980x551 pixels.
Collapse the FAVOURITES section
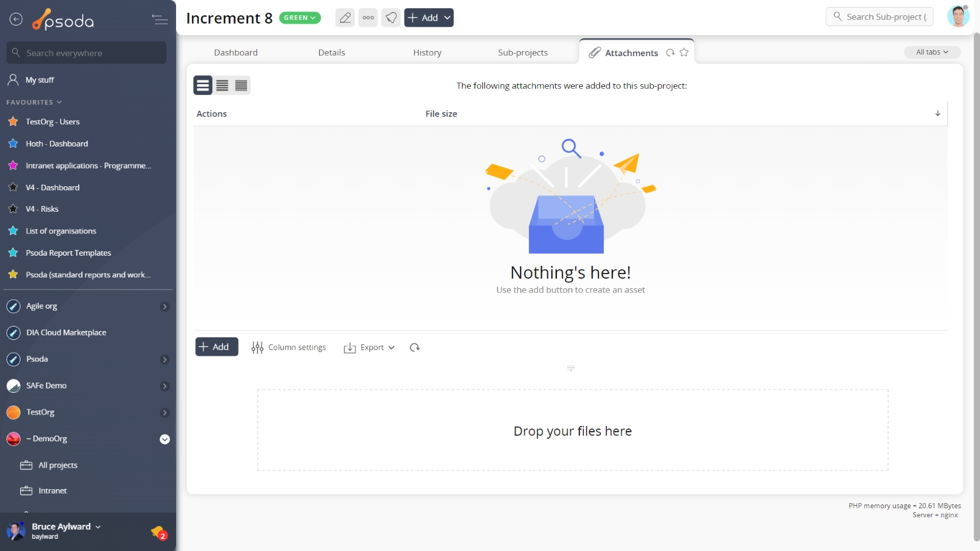[x=34, y=102]
